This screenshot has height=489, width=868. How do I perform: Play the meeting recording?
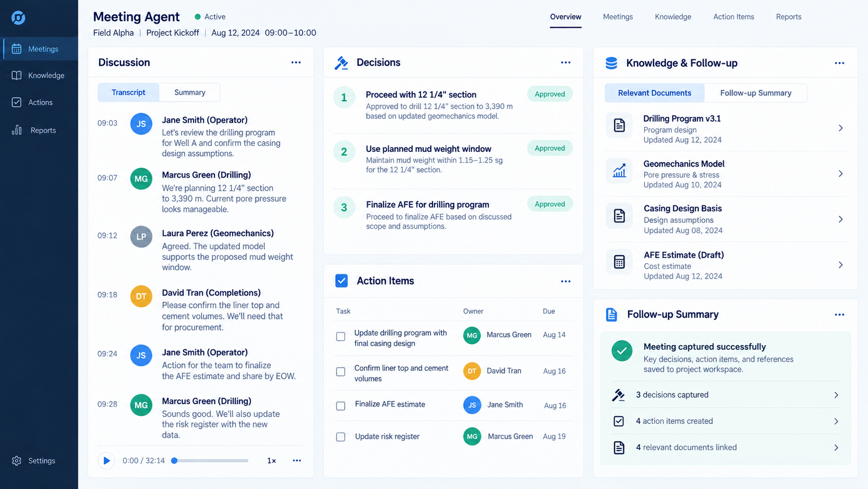(106, 460)
